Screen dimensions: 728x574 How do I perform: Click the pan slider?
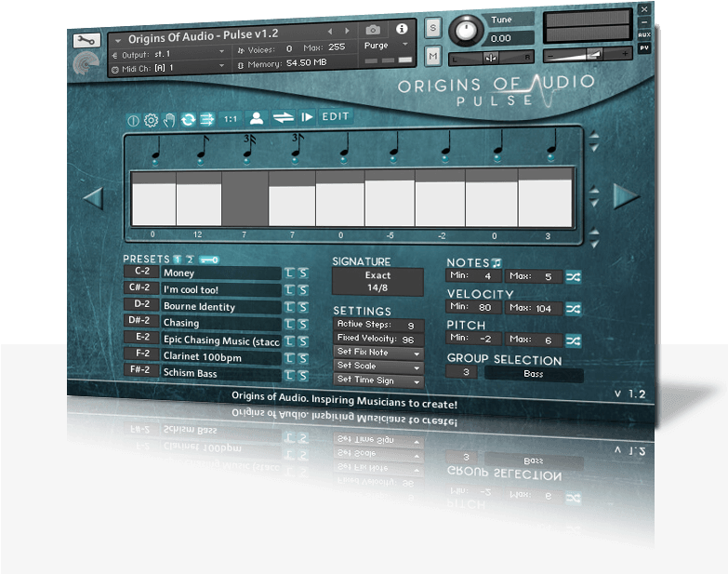[x=491, y=58]
